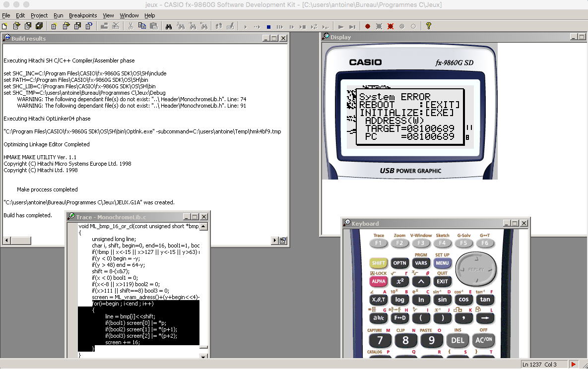Click the Build factory icon
Image resolution: width=588 pixels, height=369 pixels.
[x=104, y=26]
